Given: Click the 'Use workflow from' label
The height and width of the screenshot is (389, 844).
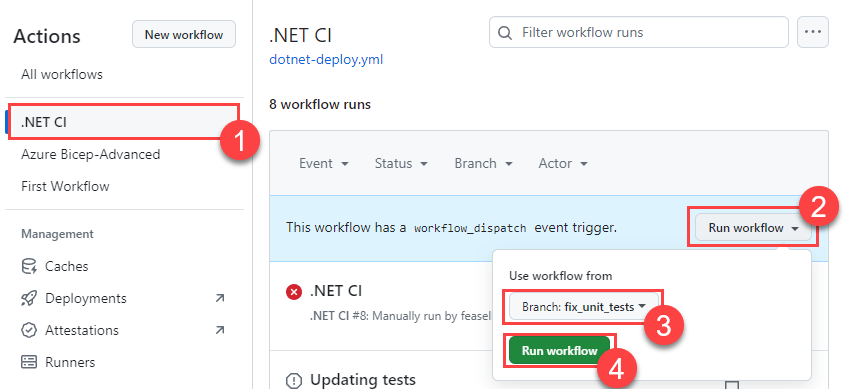Looking at the screenshot, I should point(560,276).
